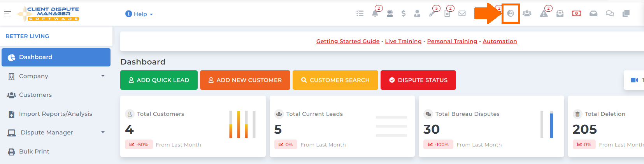Click the ADD NEW CUSTOMER button
Viewport: 644px width, 164px height.
click(245, 80)
